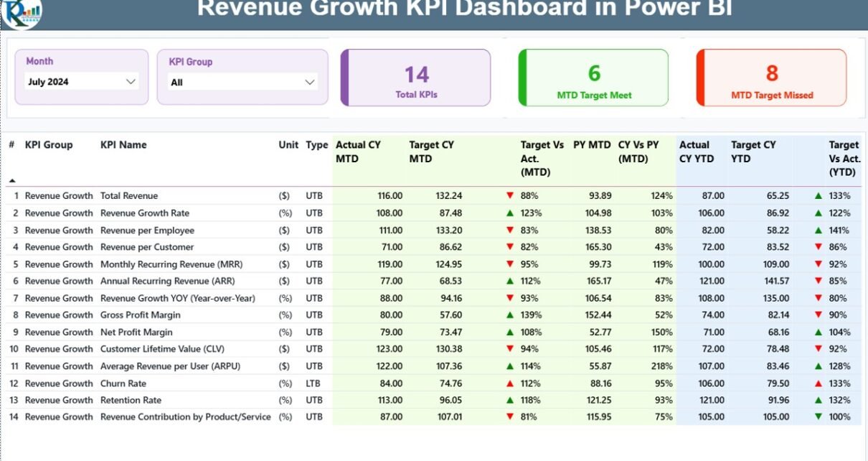Click the green up arrow in Gross Profit Margin MTD row
This screenshot has height=461, width=868.
click(x=510, y=315)
